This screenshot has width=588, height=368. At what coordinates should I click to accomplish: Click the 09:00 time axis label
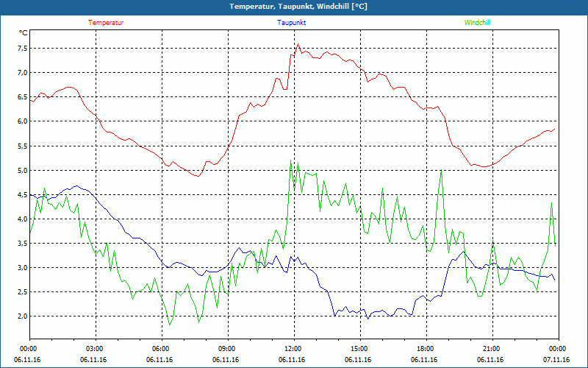227,349
